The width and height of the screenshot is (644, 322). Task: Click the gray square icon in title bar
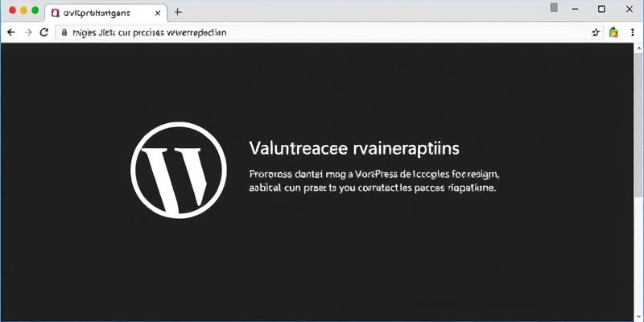[x=554, y=7]
